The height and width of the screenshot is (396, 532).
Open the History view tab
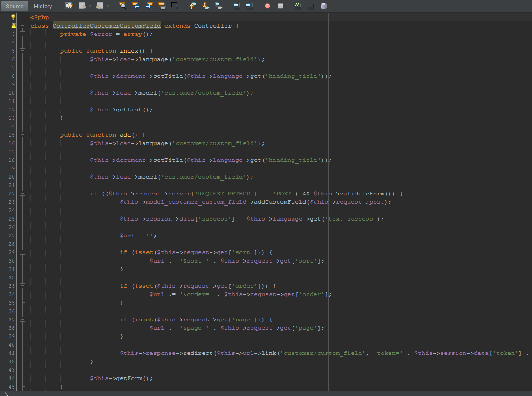tap(43, 6)
